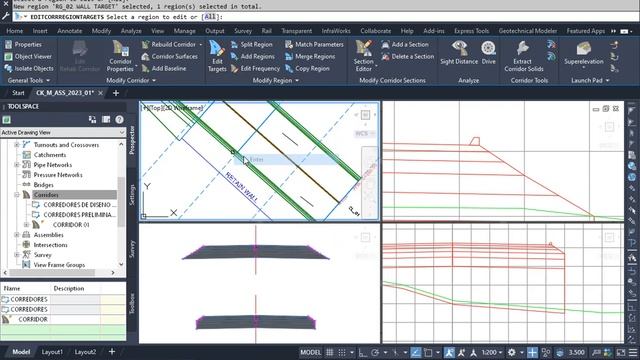Open the Toolbox side tab

132,304
